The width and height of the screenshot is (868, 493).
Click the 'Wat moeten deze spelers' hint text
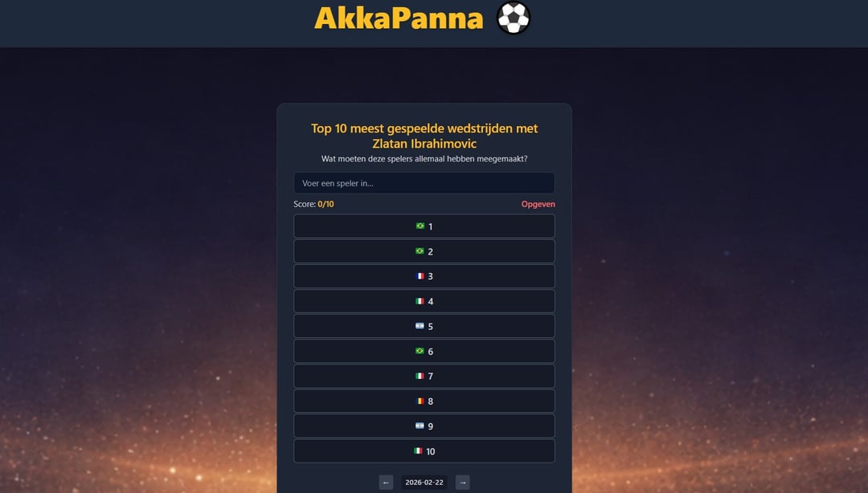point(424,159)
